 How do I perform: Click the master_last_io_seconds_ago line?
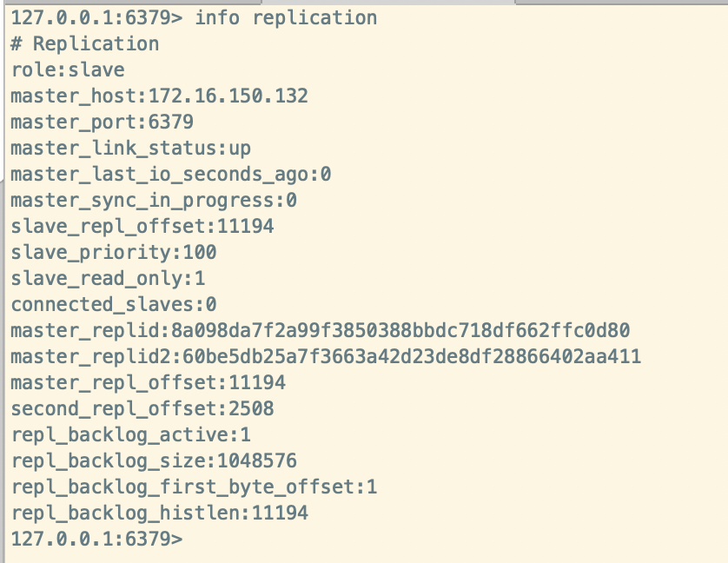[x=171, y=174]
